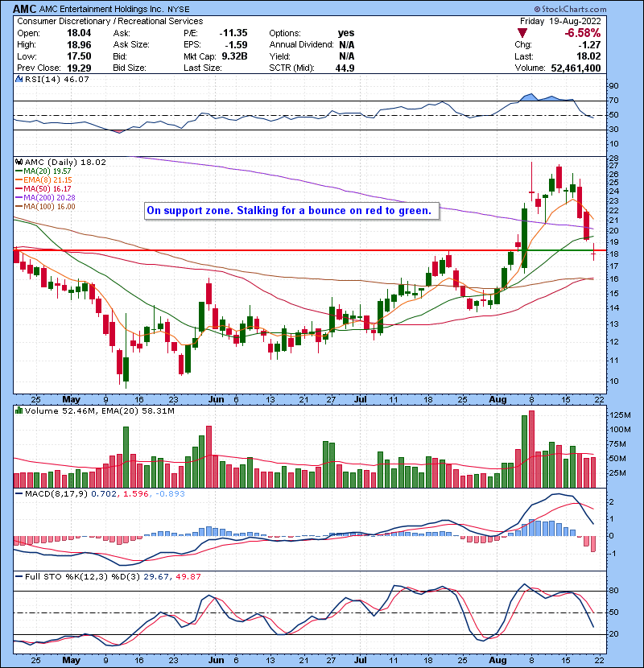This screenshot has height=668, width=644.
Task: Click the 28 label on price axis
Action: point(613,159)
